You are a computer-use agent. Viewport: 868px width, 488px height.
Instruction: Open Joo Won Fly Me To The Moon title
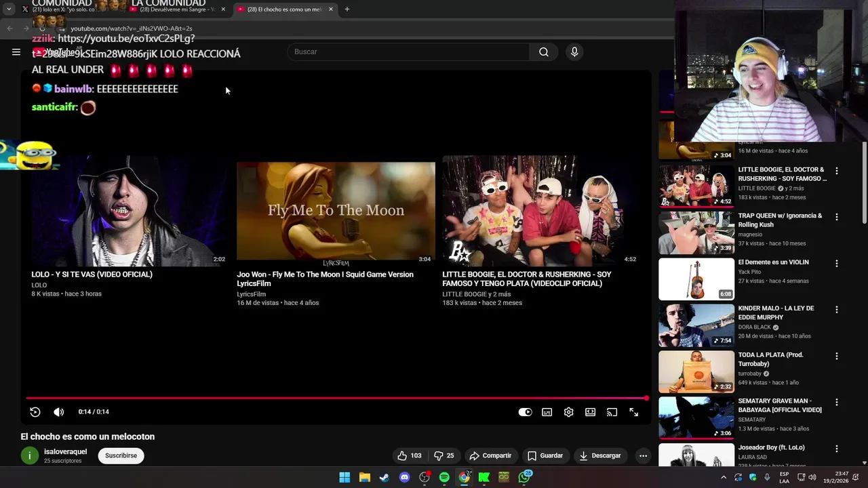(325, 279)
